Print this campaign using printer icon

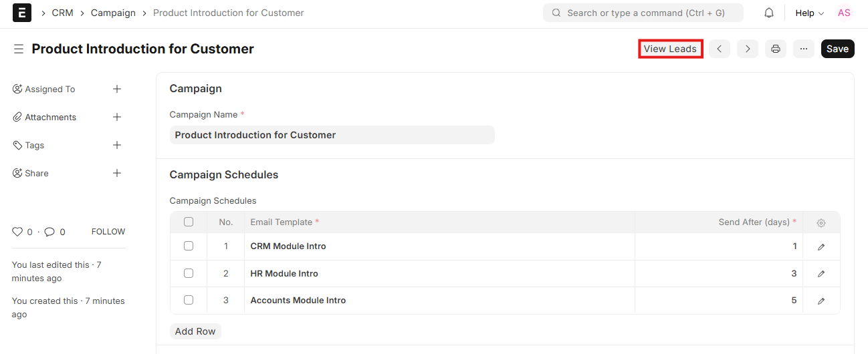click(x=776, y=49)
